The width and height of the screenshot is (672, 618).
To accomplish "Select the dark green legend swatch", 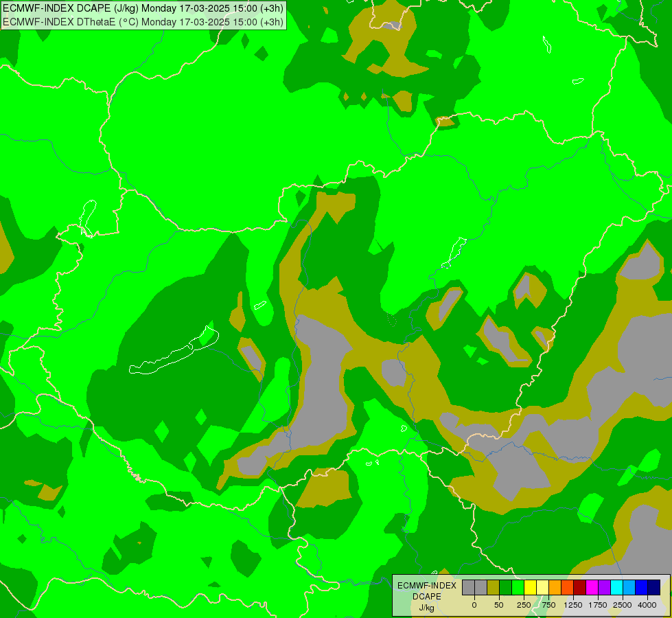I will [506, 587].
